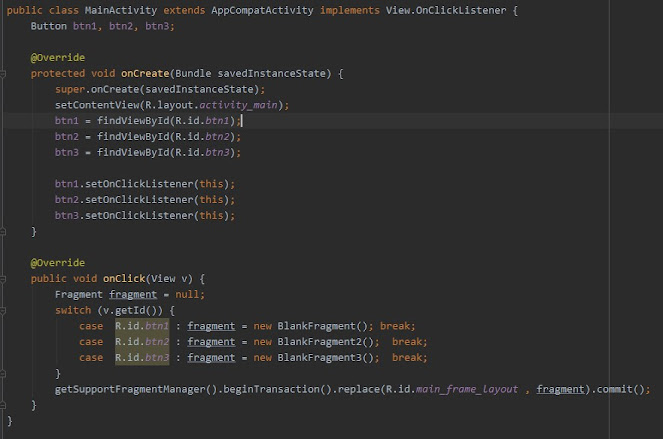Click the highlighted R.id.btn1 case label
The image size is (663, 439).
(141, 326)
